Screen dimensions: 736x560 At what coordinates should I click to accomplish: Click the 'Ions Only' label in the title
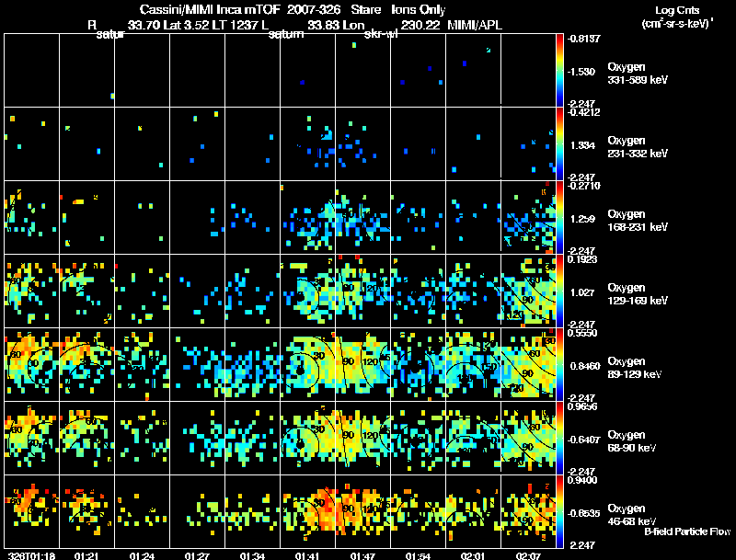(419, 10)
